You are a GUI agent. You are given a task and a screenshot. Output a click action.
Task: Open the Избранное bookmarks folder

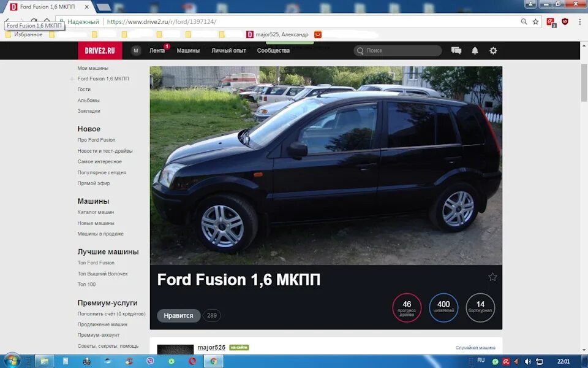click(x=24, y=34)
